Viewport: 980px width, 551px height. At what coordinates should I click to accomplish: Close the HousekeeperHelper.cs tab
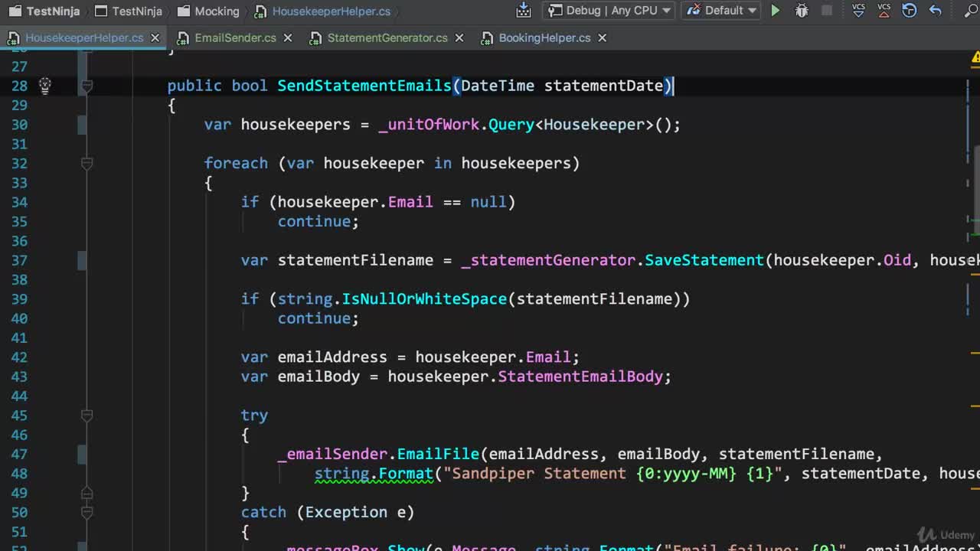155,37
